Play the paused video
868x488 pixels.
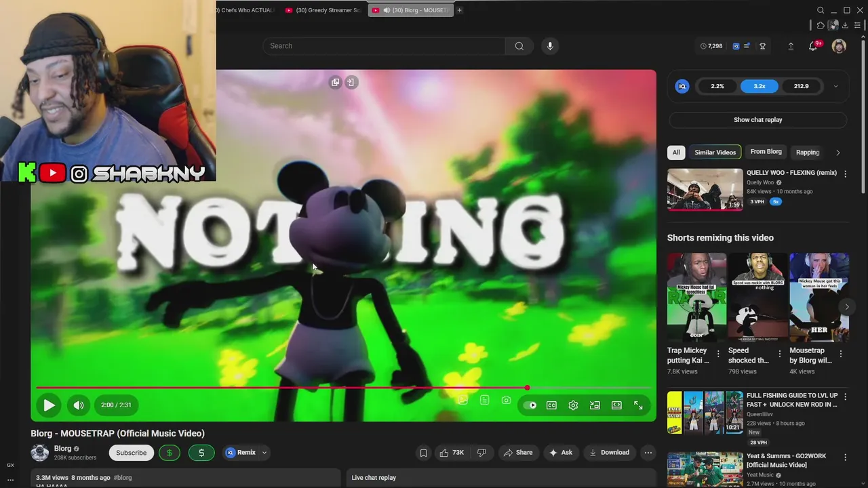49,405
